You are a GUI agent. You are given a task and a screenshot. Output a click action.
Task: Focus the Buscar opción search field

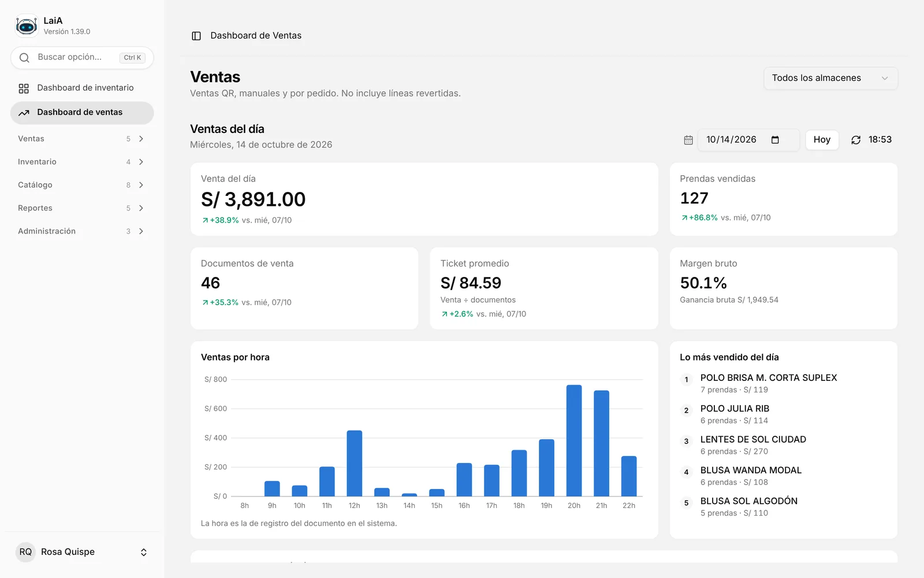tap(82, 58)
